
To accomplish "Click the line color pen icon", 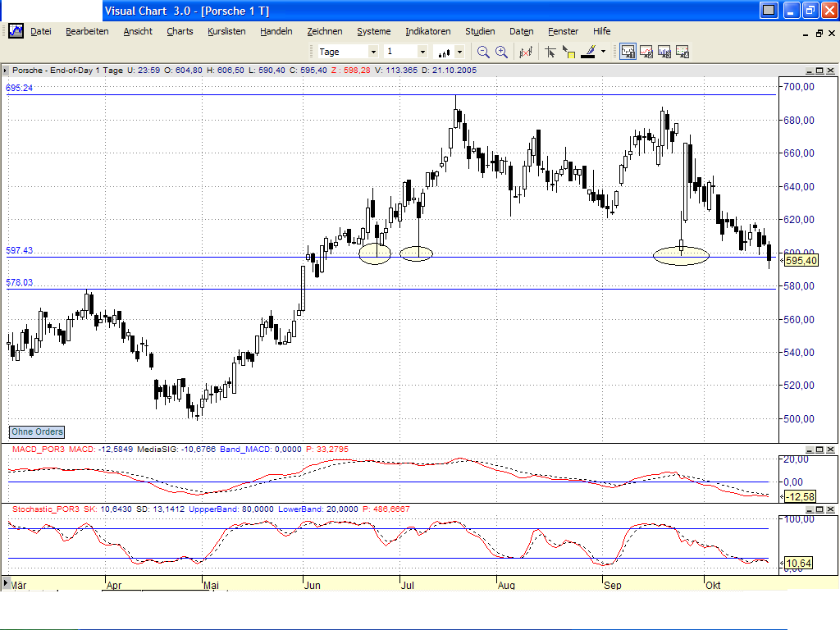I will point(587,52).
